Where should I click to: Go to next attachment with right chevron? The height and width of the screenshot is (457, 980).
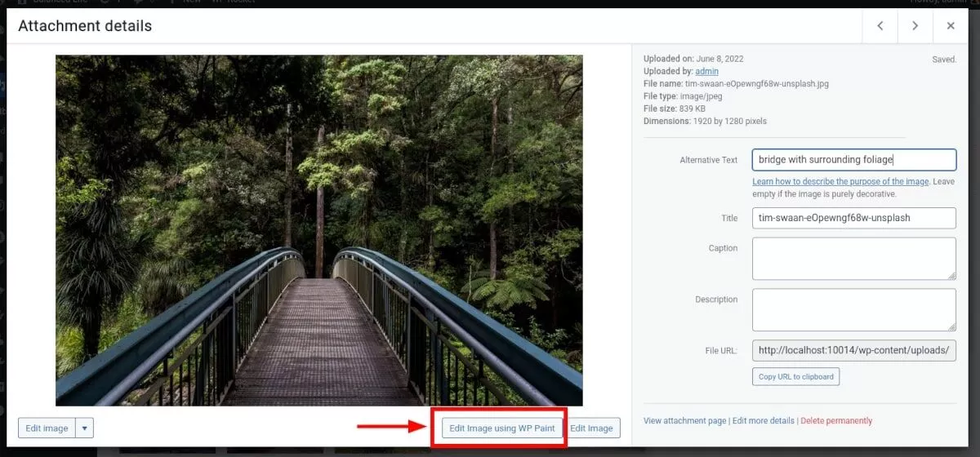tap(915, 26)
